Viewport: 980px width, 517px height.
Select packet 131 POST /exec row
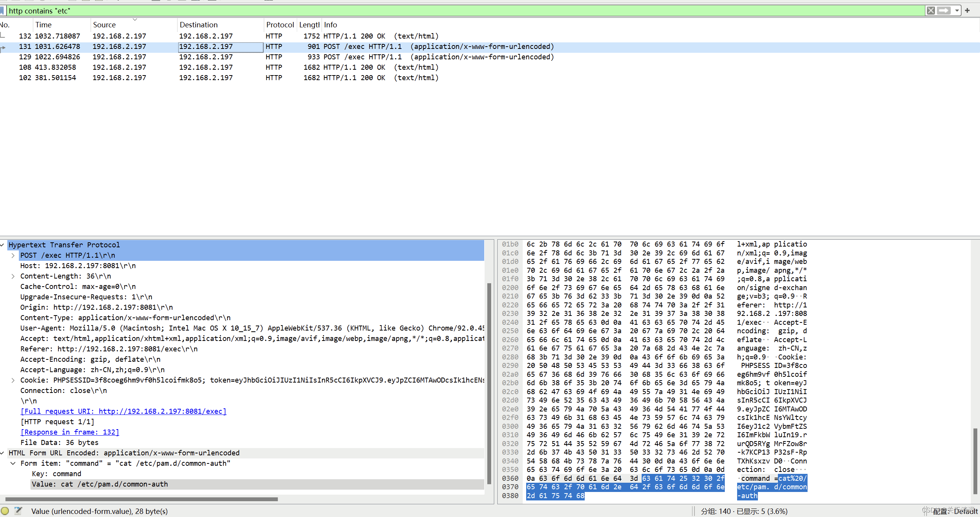(x=490, y=46)
